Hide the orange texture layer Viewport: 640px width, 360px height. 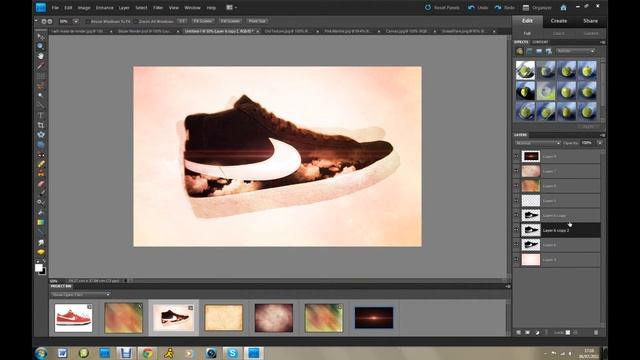(x=516, y=186)
